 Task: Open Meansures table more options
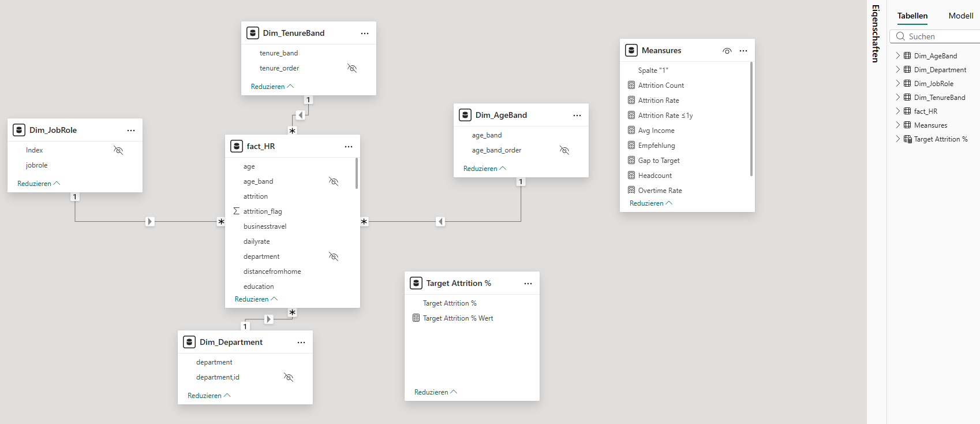[743, 51]
